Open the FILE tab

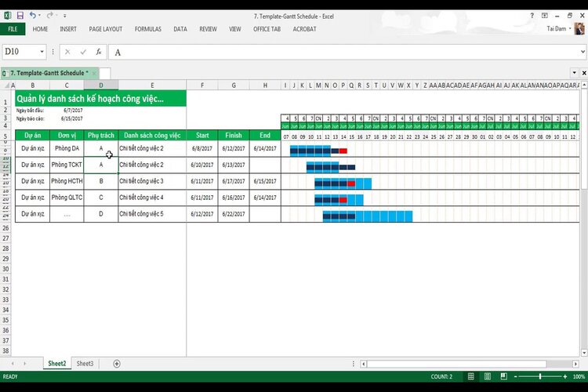(13, 29)
